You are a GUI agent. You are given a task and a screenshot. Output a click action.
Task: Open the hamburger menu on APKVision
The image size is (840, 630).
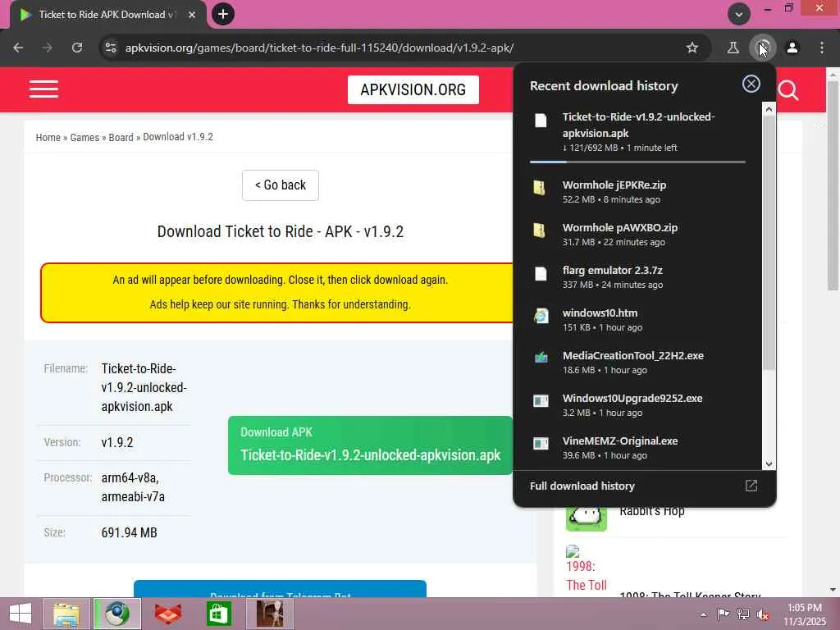coord(44,89)
